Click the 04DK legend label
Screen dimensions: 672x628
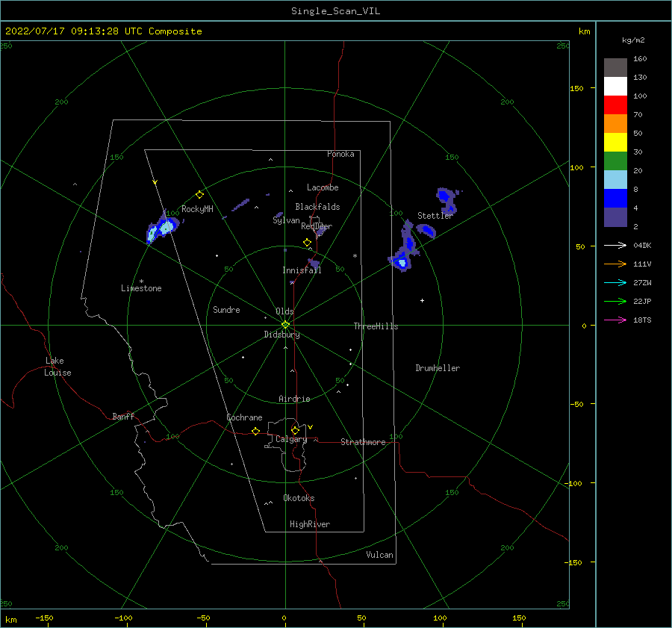point(642,246)
